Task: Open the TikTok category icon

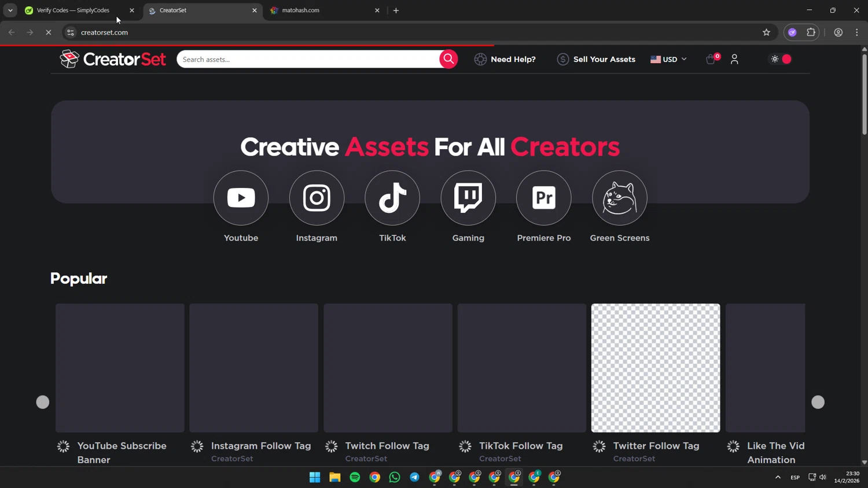Action: tap(392, 198)
